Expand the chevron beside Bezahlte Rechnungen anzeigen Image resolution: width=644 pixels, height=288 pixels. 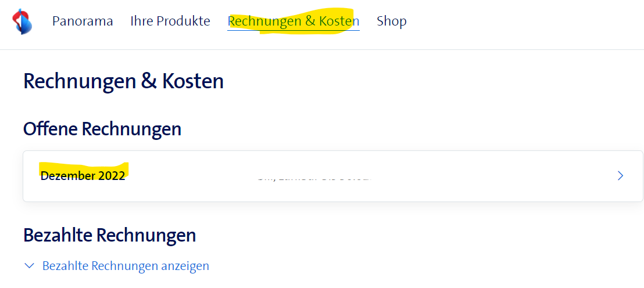[x=30, y=266]
